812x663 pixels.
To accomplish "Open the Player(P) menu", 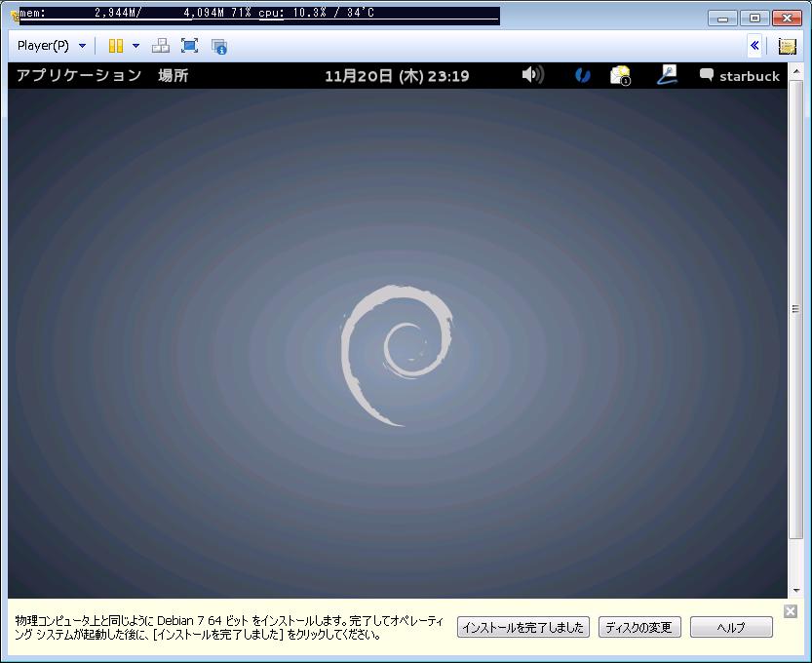I will tap(51, 46).
